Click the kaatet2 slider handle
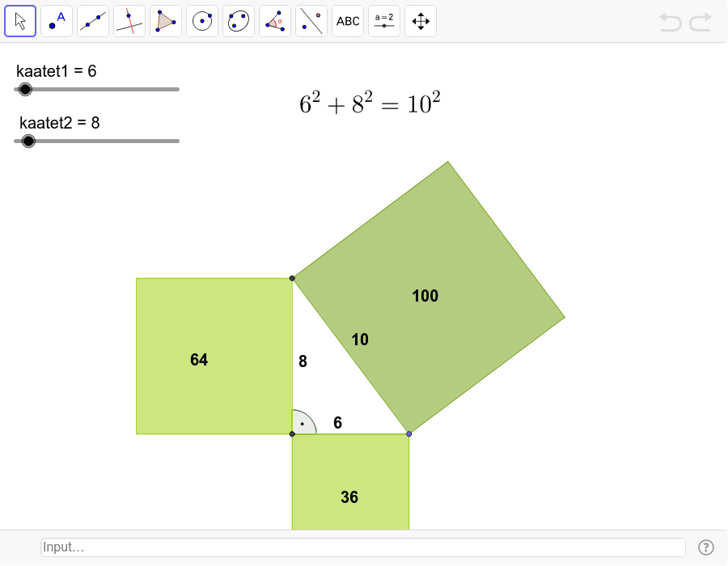 [x=28, y=141]
